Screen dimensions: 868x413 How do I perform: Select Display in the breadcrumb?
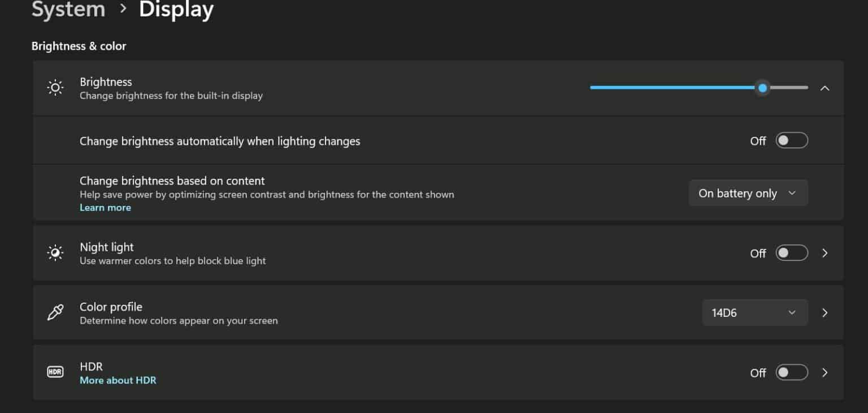tap(176, 10)
